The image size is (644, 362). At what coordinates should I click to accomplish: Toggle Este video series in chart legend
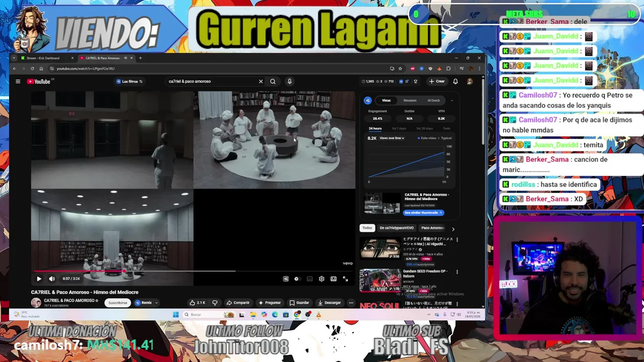(427, 138)
